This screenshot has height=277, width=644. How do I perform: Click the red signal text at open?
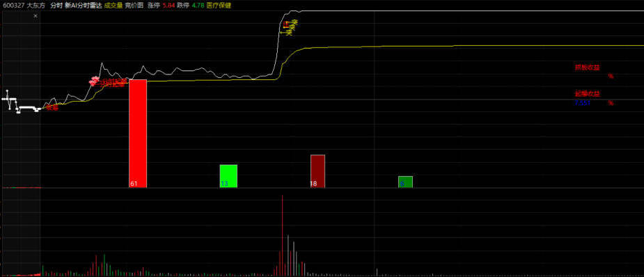click(52, 108)
